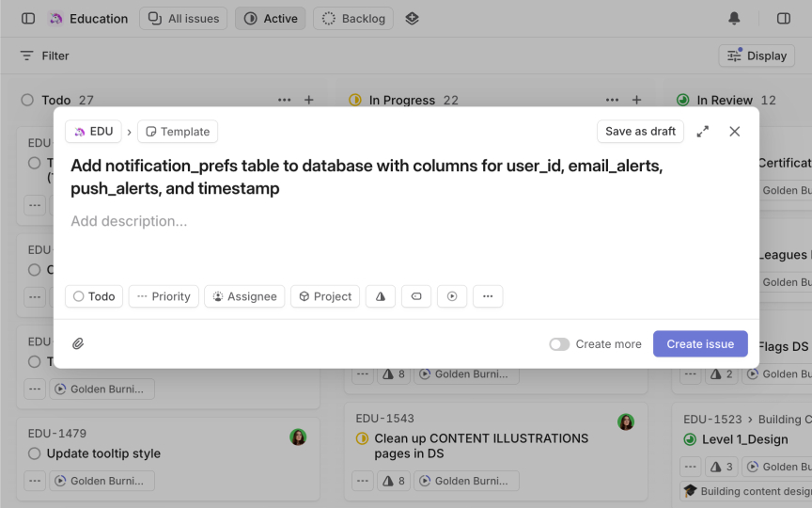Switch to the Backlog tab
The image size is (812, 508).
click(x=353, y=19)
